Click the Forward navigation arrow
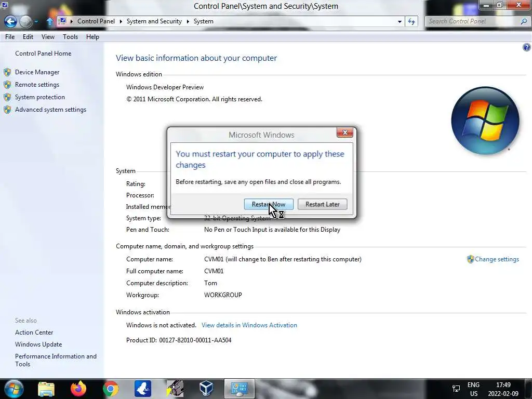532x399 pixels. coord(25,22)
